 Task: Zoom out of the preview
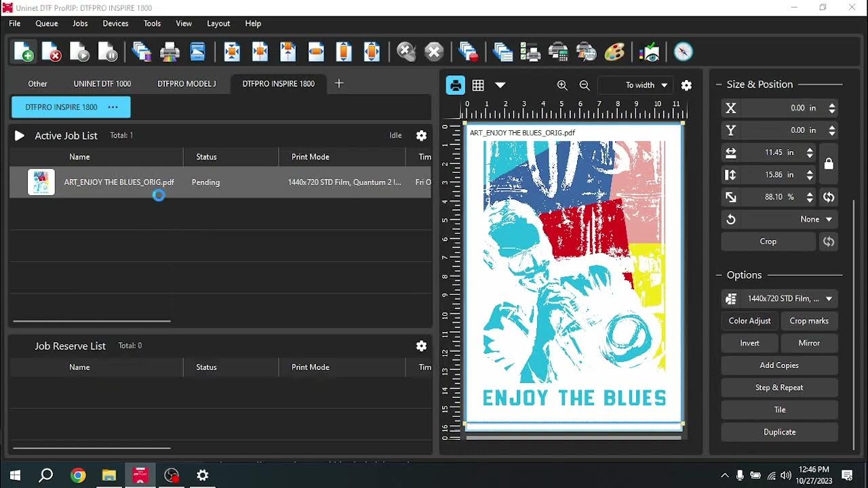(x=585, y=85)
